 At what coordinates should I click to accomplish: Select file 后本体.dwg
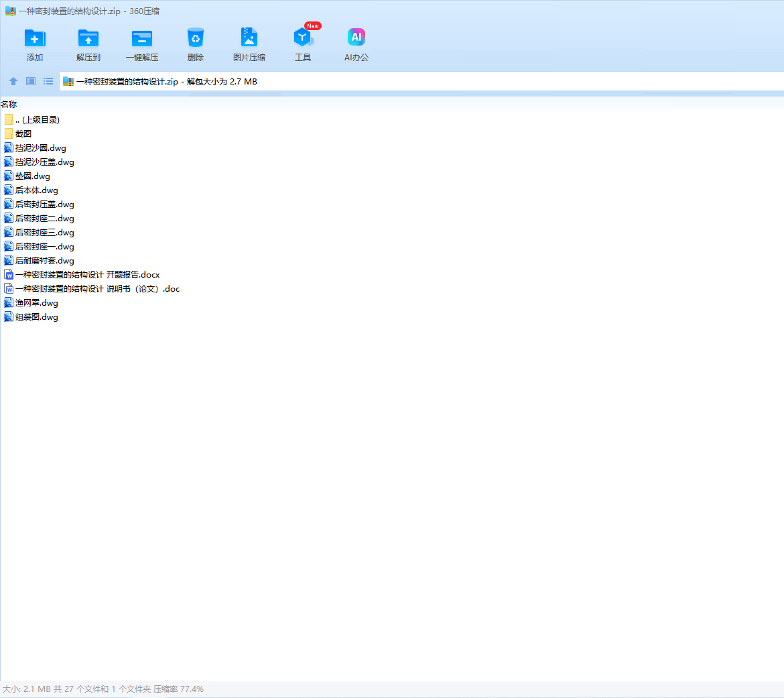(31, 190)
